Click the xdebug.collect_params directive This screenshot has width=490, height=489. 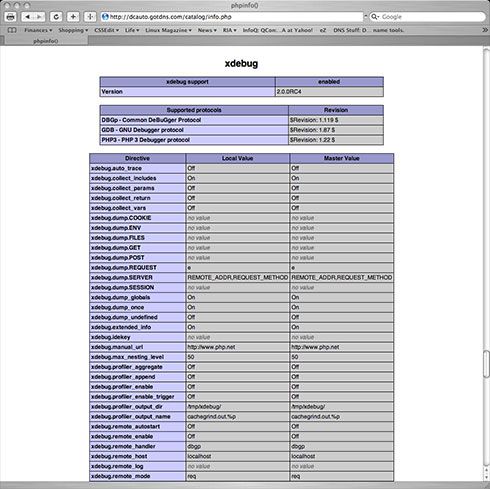tap(123, 188)
